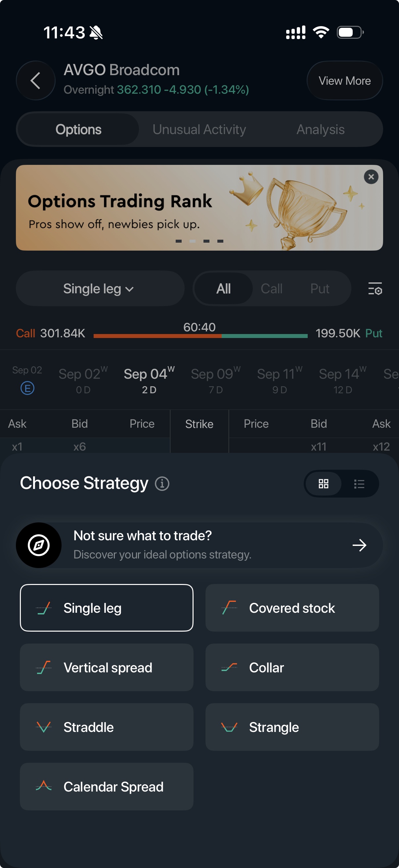Tap the View More button
The height and width of the screenshot is (868, 399).
click(x=344, y=81)
